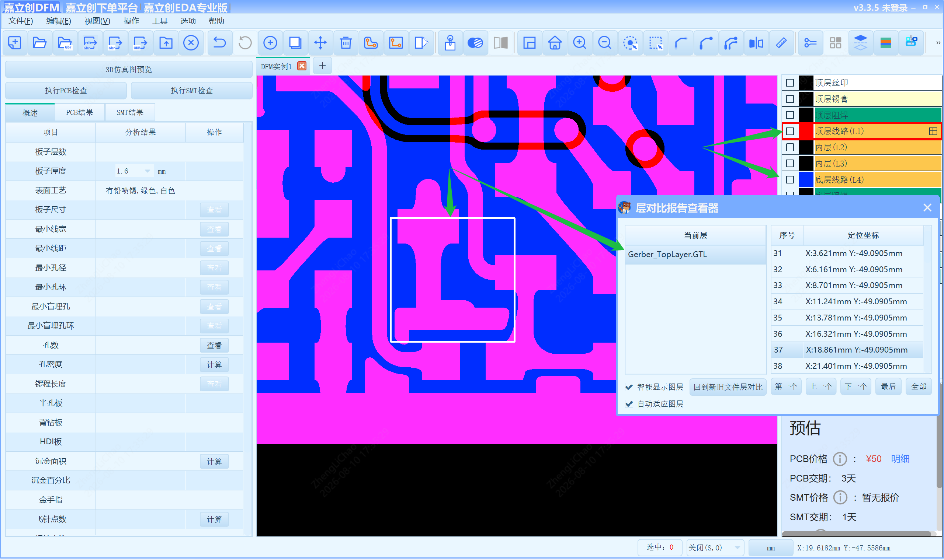Click the info icon beside SMT价格

point(840,498)
